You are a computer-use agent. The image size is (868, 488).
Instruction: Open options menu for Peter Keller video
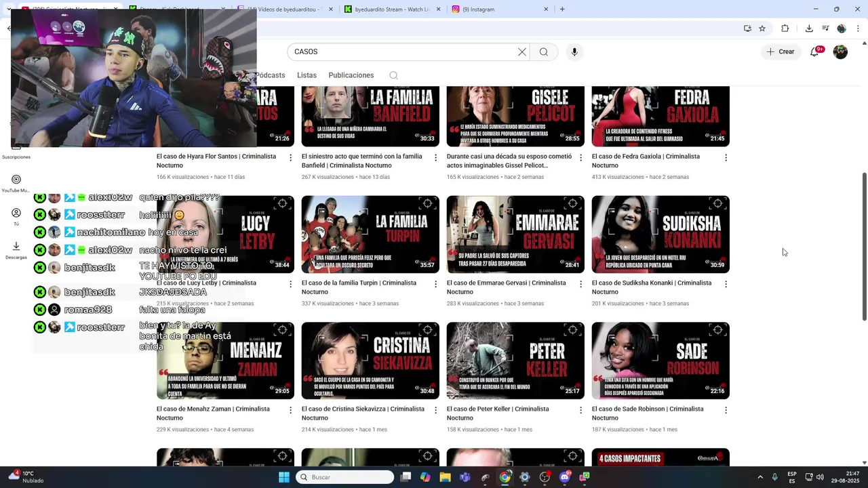(580, 410)
